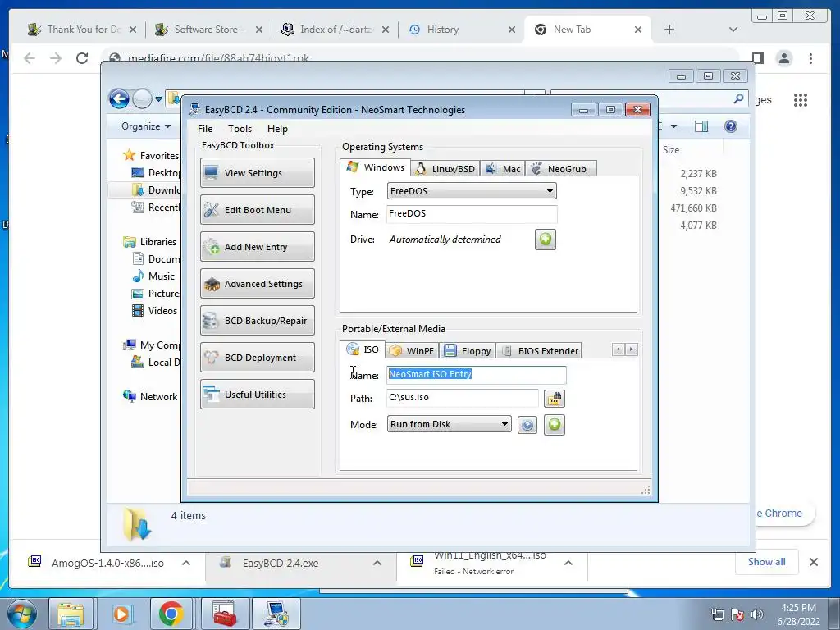Switch to the Linux/BSD tab
This screenshot has width=840, height=630.
click(x=445, y=169)
